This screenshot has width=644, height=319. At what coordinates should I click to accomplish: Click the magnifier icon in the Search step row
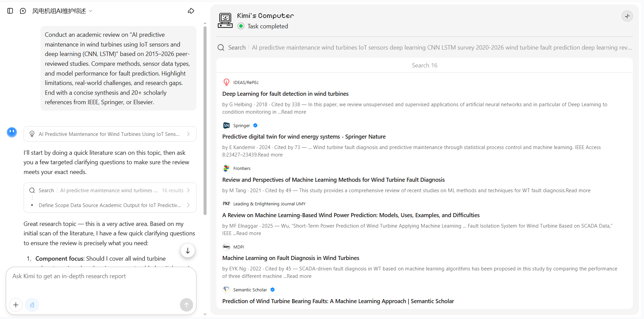pos(32,190)
